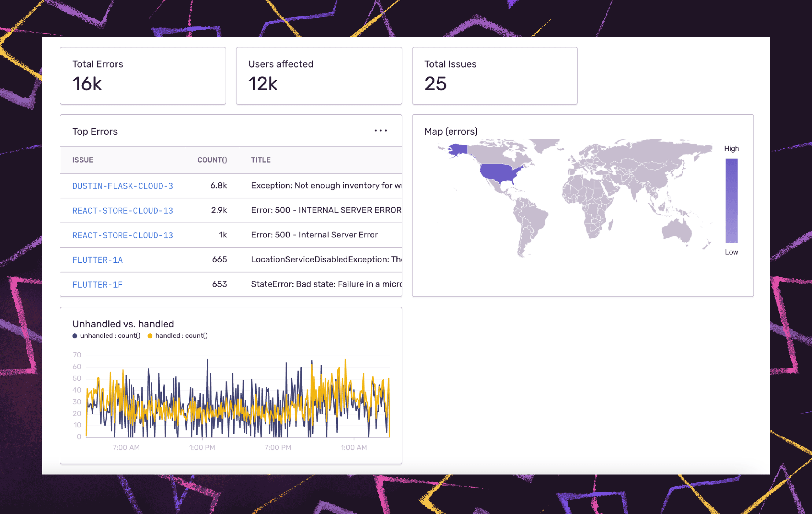
Task: Select the Users affected card showing 12k
Action: coord(319,75)
